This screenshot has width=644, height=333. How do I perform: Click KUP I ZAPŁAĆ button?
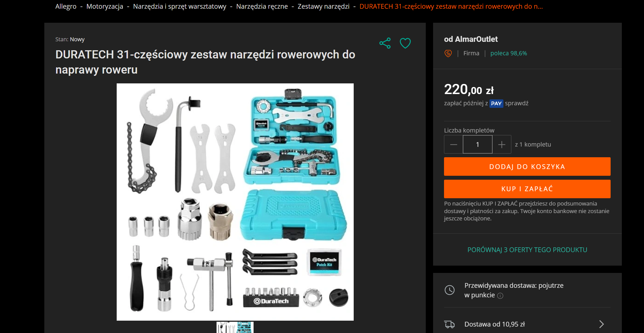527,189
